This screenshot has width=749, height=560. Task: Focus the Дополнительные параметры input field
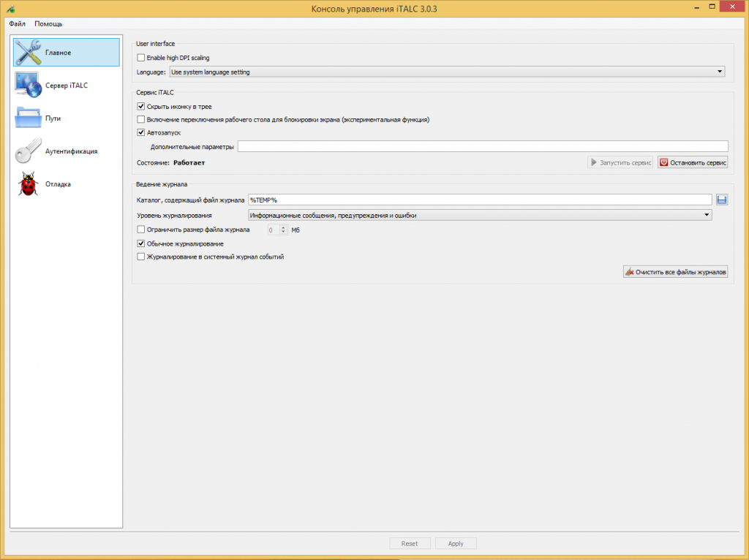(x=483, y=146)
